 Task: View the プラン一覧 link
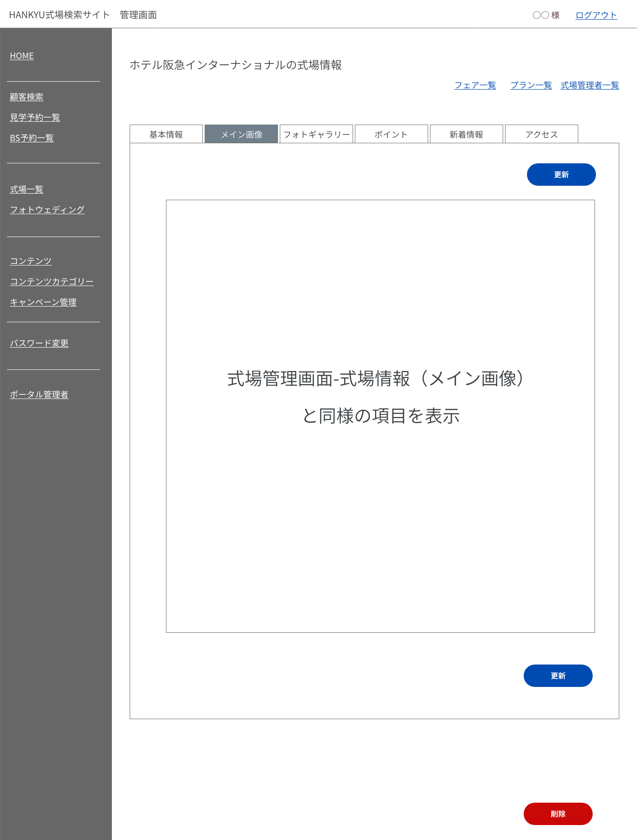click(x=531, y=85)
